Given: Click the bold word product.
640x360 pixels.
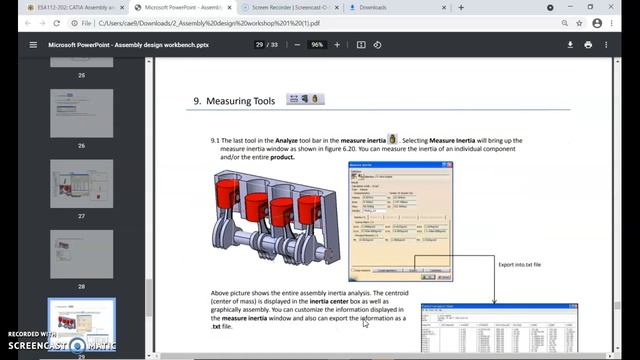Looking at the screenshot, I should [282, 157].
